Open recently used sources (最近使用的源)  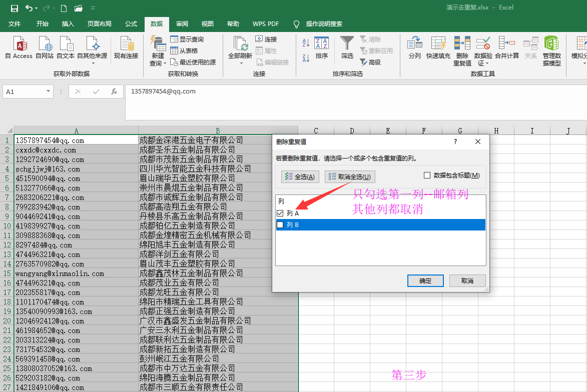[x=193, y=62]
